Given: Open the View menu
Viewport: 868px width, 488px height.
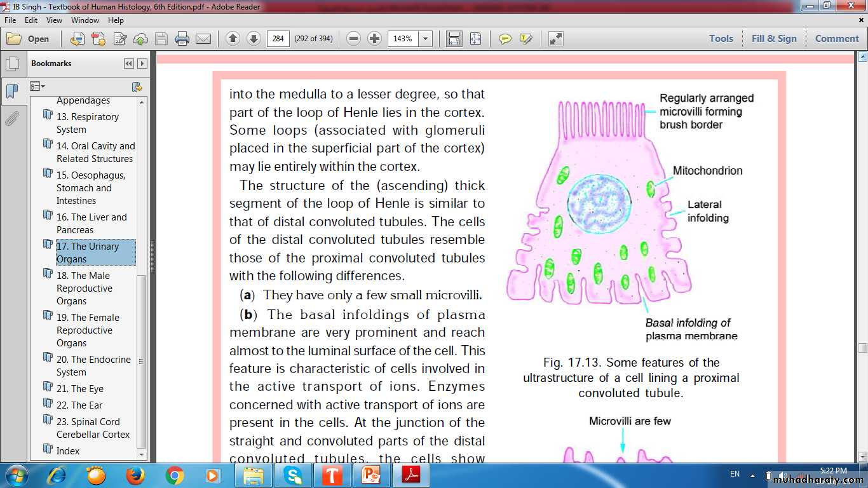Looking at the screenshot, I should coord(54,20).
